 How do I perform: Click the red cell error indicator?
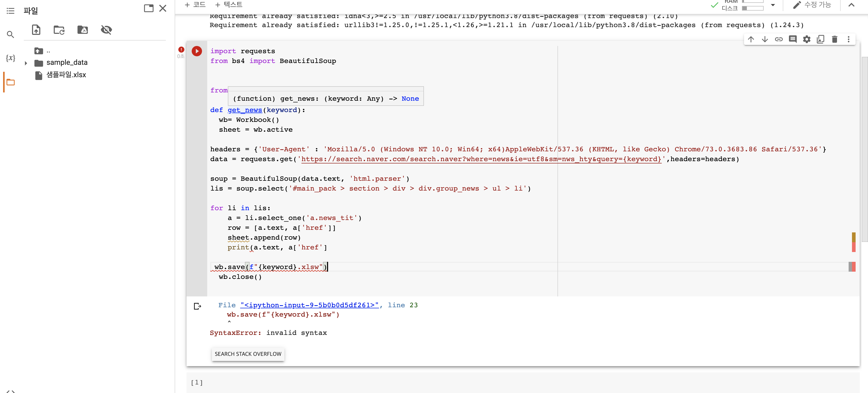[181, 50]
